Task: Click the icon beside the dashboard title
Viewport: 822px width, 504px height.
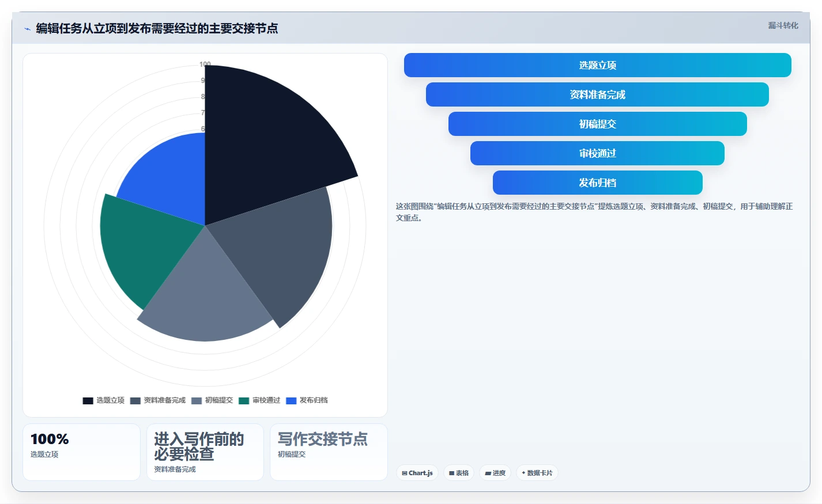Action: [x=27, y=28]
